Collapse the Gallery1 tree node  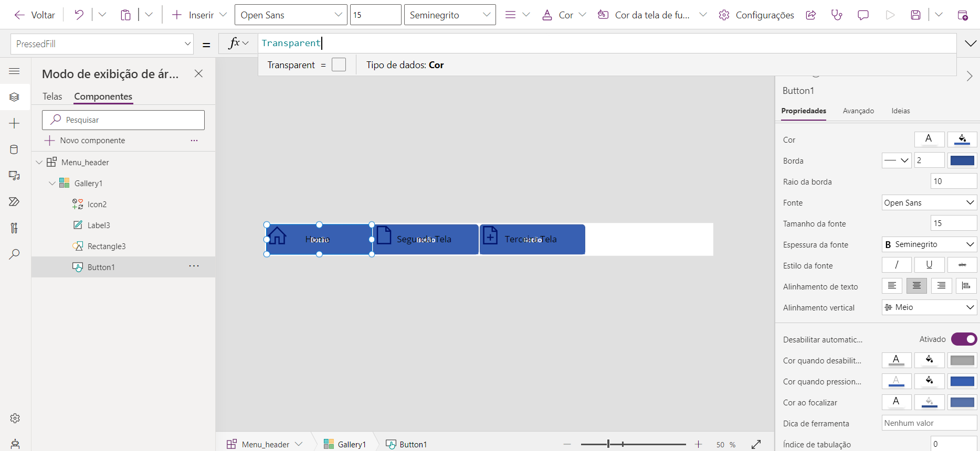[x=52, y=184]
